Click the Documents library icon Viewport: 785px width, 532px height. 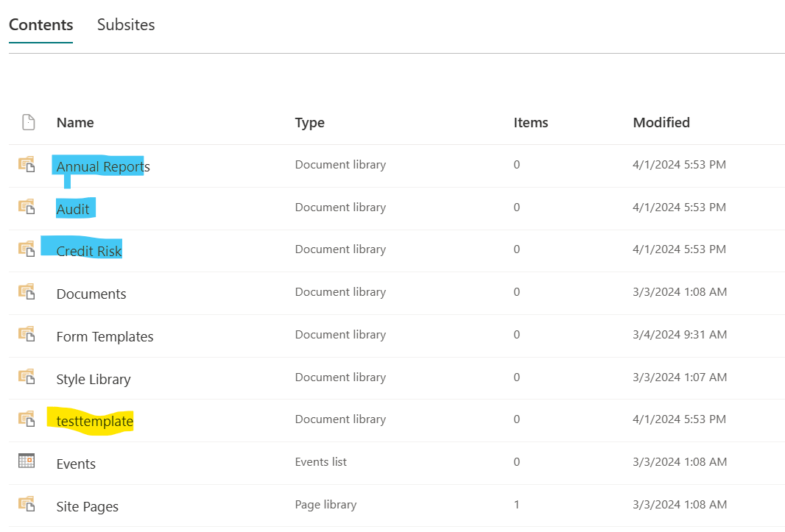pyautogui.click(x=27, y=291)
